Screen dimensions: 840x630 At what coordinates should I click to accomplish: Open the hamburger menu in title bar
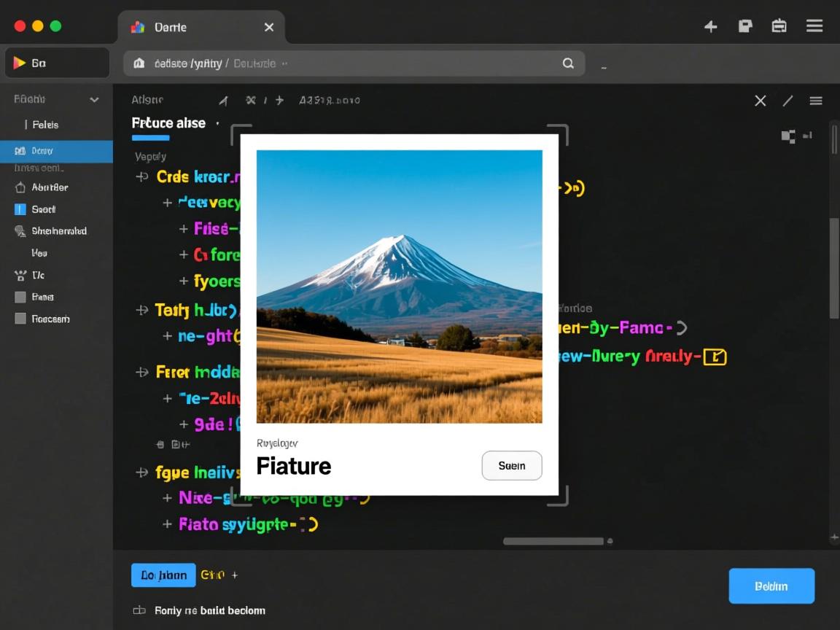coord(814,26)
